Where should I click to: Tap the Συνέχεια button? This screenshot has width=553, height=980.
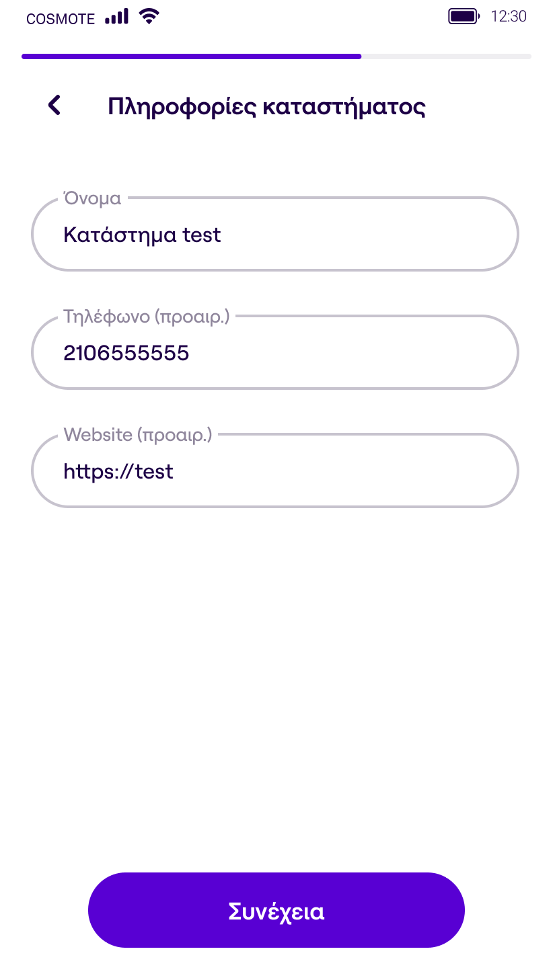click(276, 910)
